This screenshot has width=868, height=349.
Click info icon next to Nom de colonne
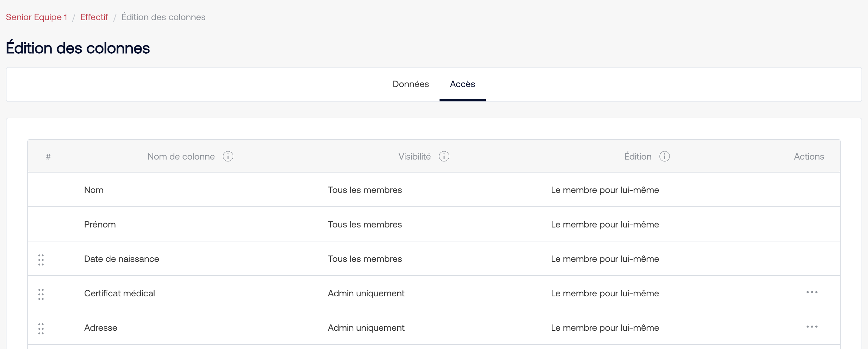point(228,157)
